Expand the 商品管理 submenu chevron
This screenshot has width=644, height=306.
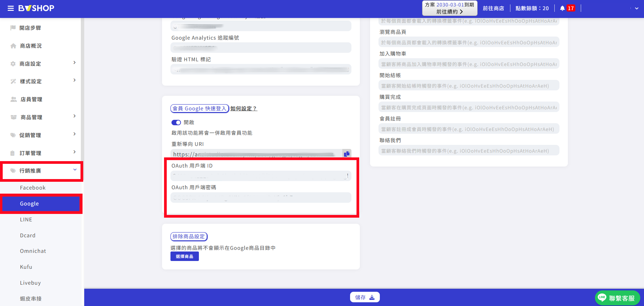(74, 116)
